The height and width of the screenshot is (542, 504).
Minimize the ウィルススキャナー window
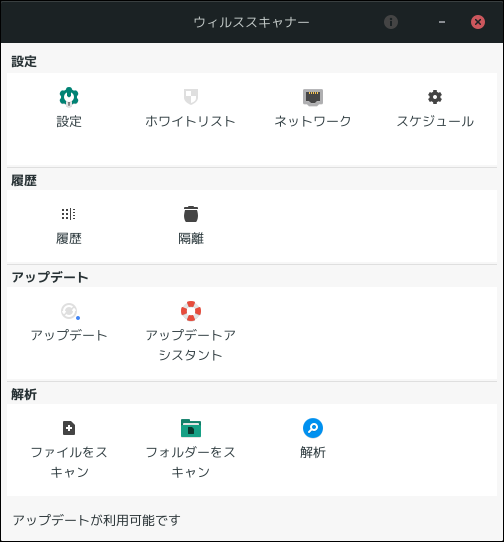[442, 22]
